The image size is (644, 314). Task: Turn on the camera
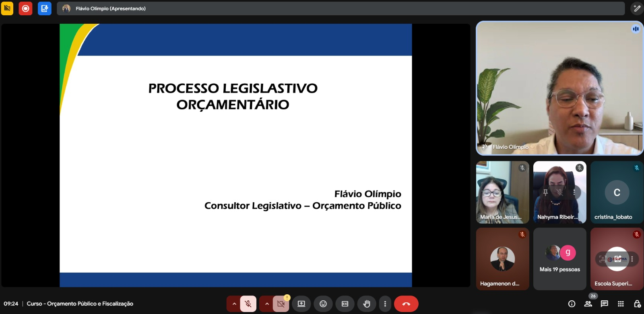(281, 304)
